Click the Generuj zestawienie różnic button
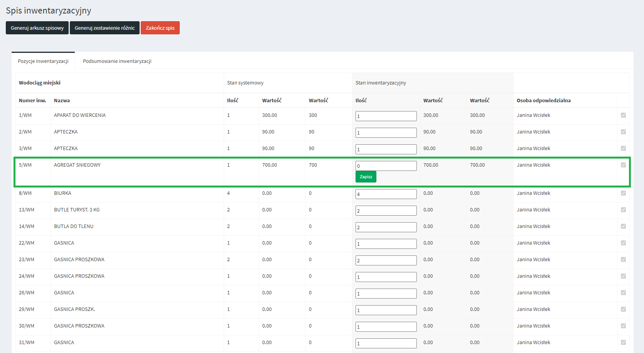The image size is (644, 353). [x=105, y=28]
